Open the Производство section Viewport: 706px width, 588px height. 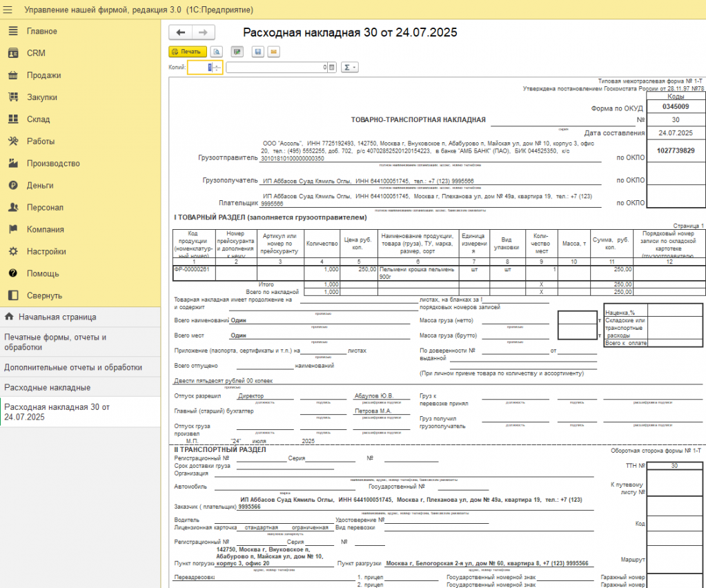pos(53,164)
